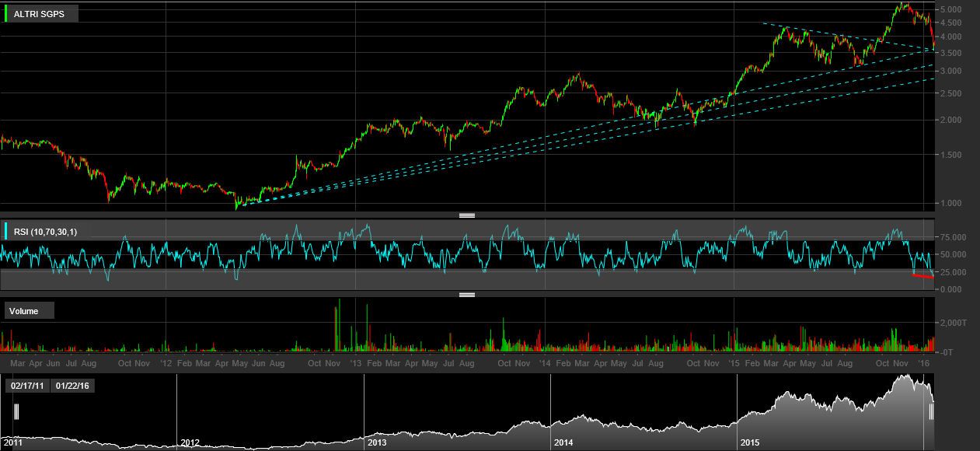
Task: Grab the resize handle above the Volume panel
Action: (467, 295)
